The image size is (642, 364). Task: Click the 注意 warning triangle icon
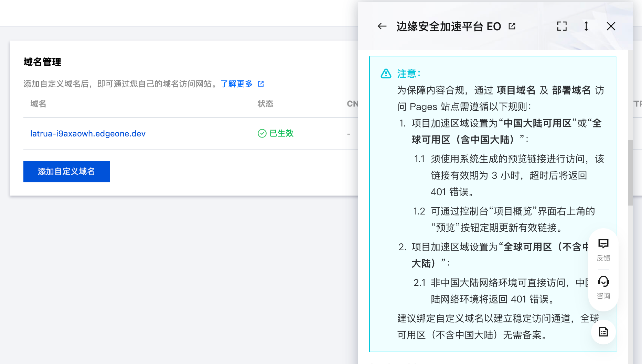tap(386, 74)
